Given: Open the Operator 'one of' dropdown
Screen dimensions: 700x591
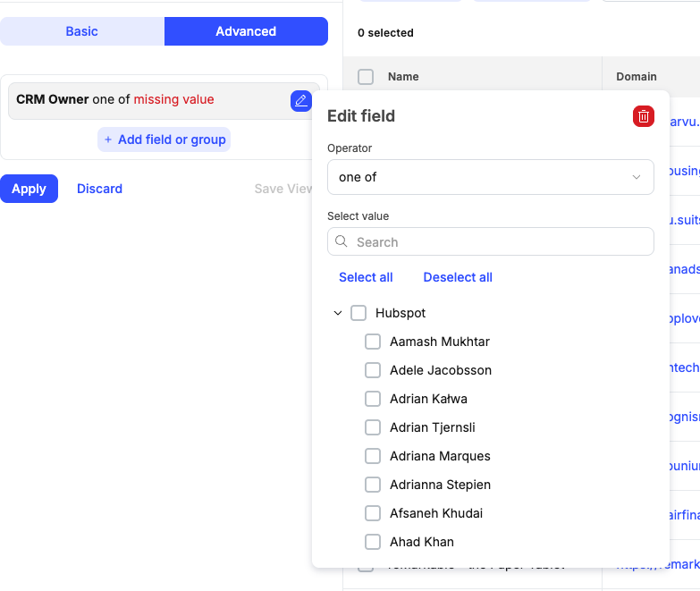Looking at the screenshot, I should point(490,177).
